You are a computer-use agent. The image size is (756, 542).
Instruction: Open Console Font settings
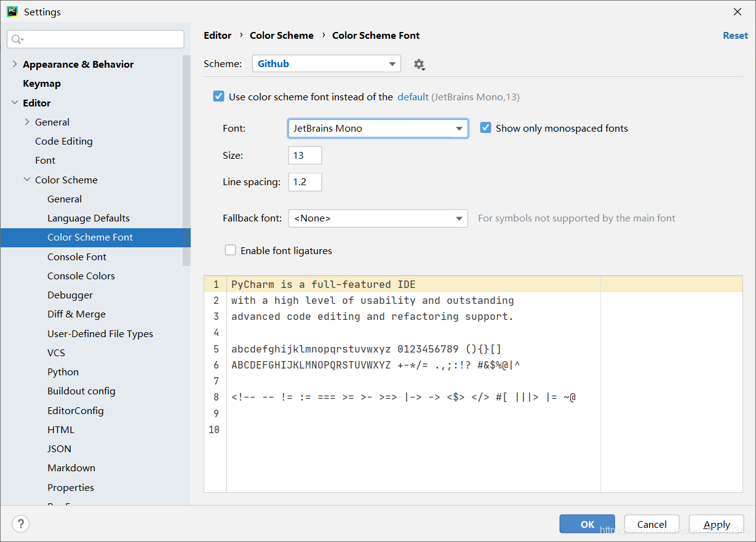pos(77,257)
